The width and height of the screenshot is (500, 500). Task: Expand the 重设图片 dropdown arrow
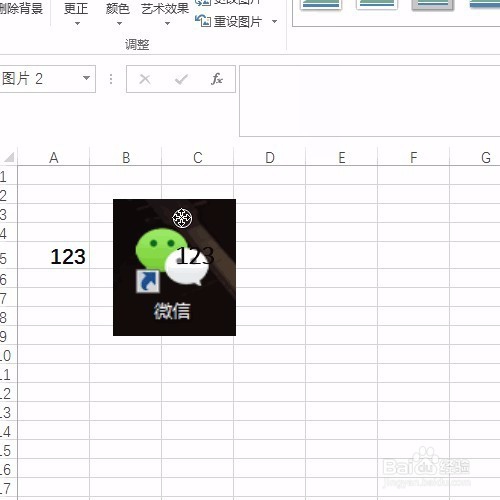(275, 22)
